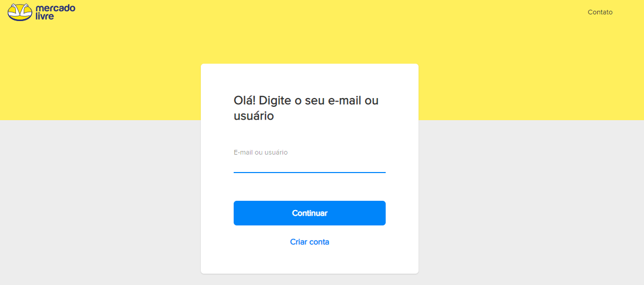Click the word "usuário" in the heading
This screenshot has width=644, height=285.
254,116
